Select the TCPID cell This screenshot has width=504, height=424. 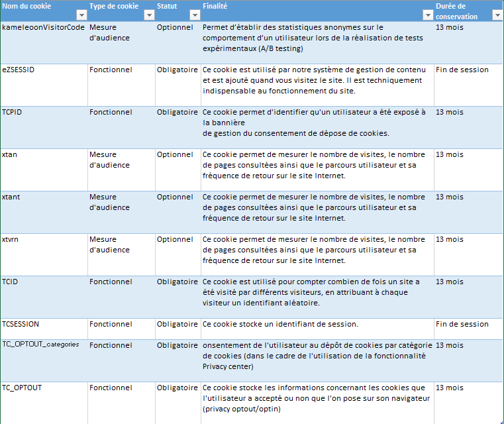pos(44,127)
